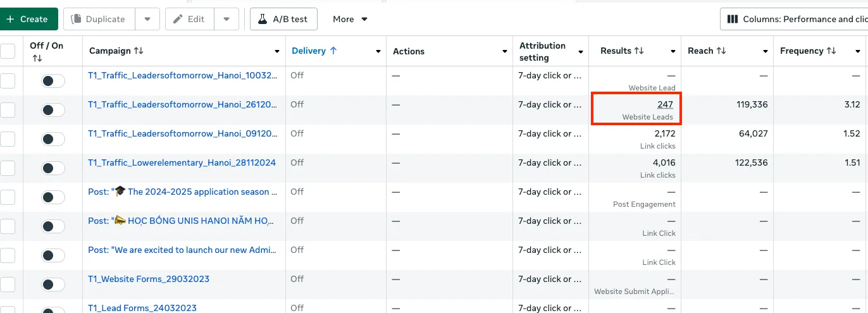Sort by Frequency column arrows

[x=831, y=51]
